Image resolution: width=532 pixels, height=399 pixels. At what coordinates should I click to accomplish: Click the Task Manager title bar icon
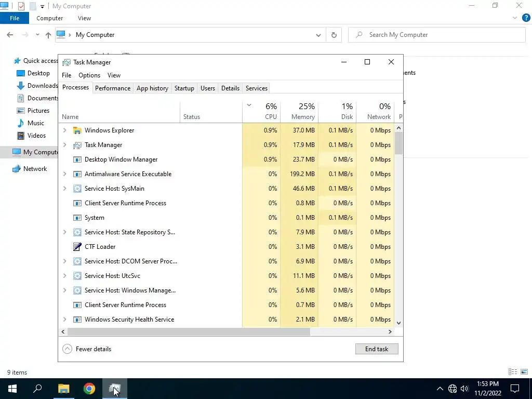point(66,62)
